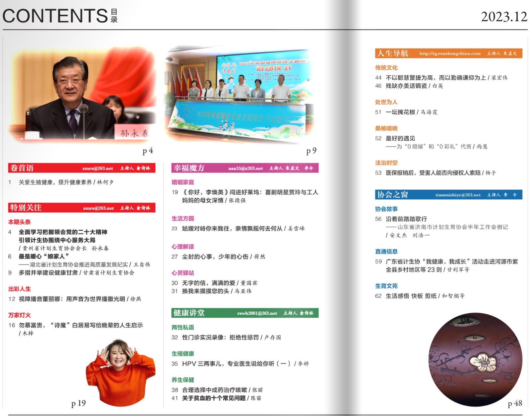Viewport: 532px width, 416px height.
Task: Select the red 卷首语 section header
Action: 81,168
